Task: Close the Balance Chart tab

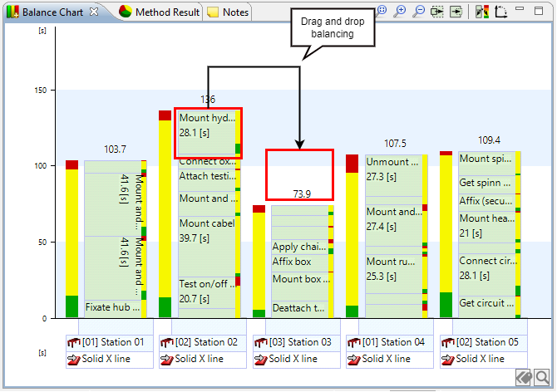Action: 94,12
